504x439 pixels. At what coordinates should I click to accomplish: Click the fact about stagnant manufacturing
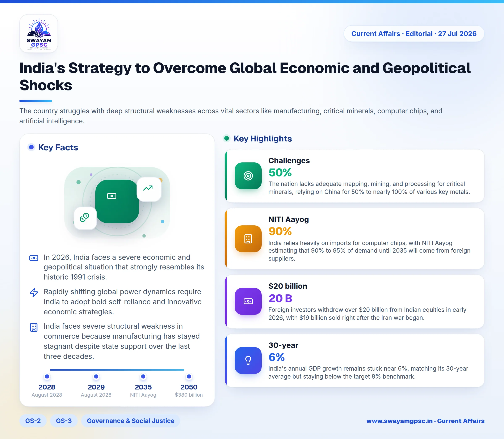[122, 341]
